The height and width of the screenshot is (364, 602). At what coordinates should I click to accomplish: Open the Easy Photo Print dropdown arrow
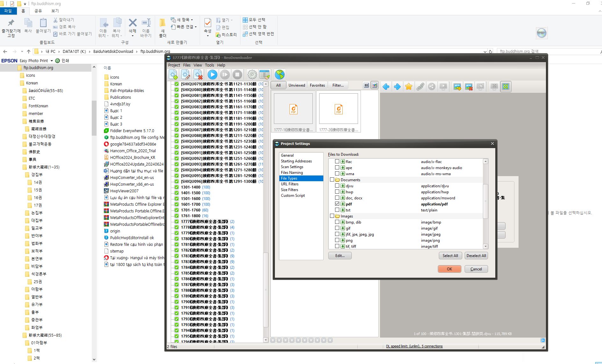[52, 61]
